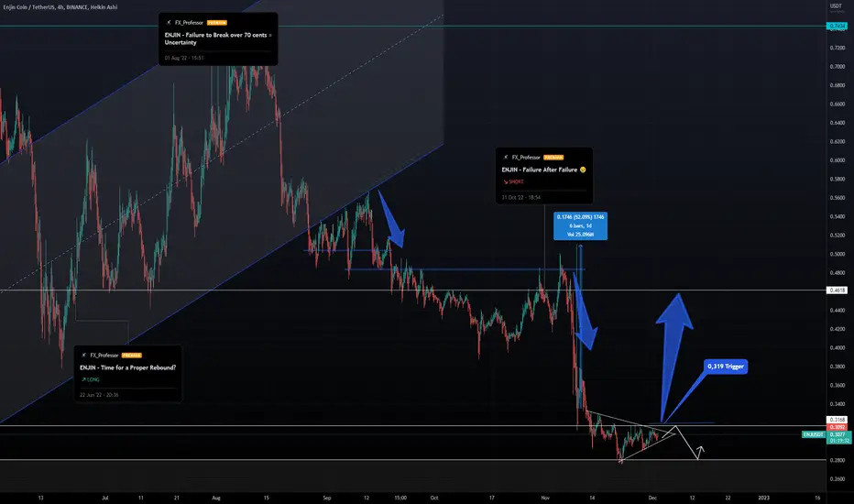The image size is (854, 504).
Task: Click the 'Dec' label on the time axis
Action: tap(652, 498)
